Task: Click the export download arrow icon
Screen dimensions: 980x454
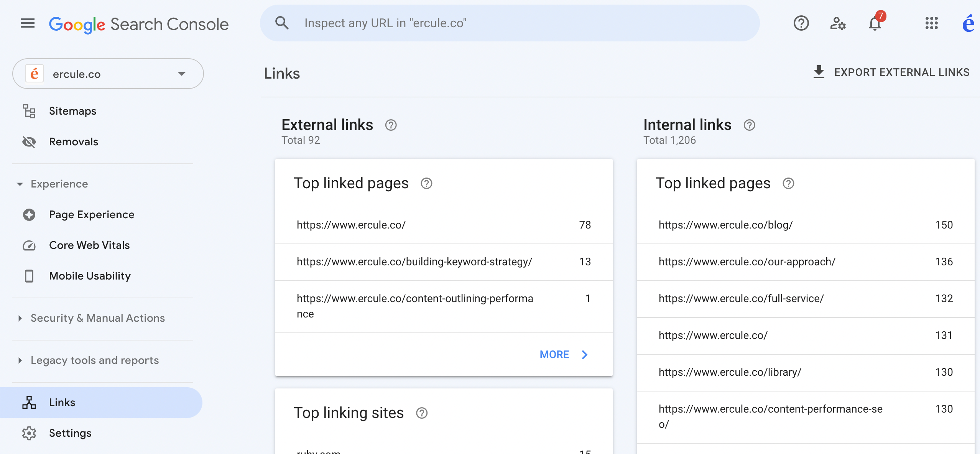Action: click(x=819, y=72)
